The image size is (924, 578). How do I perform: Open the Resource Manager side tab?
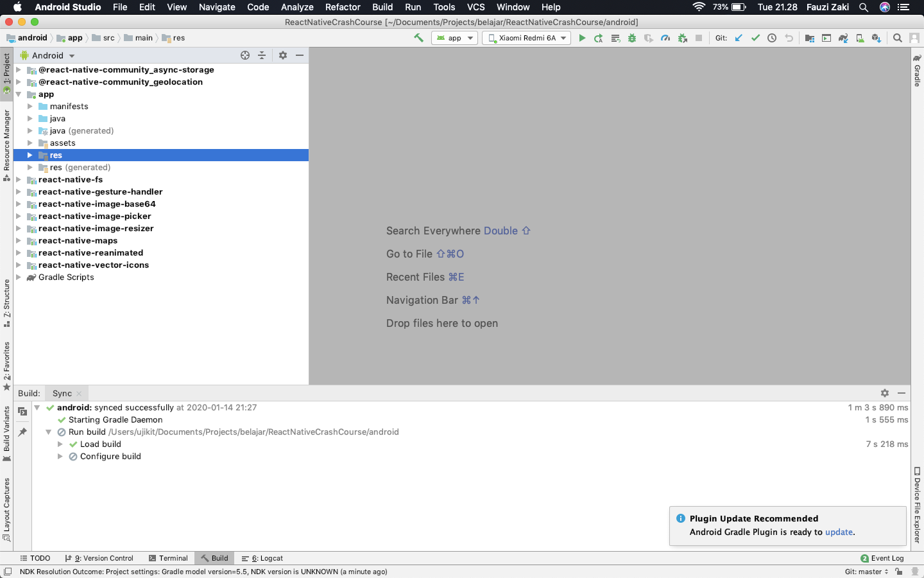tap(6, 145)
